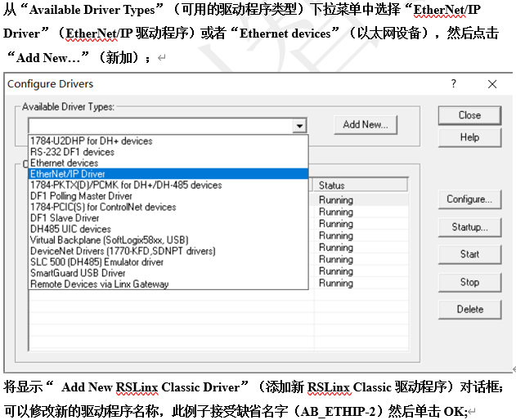Click the Status column header
The image size is (516, 420).
pyautogui.click(x=361, y=185)
